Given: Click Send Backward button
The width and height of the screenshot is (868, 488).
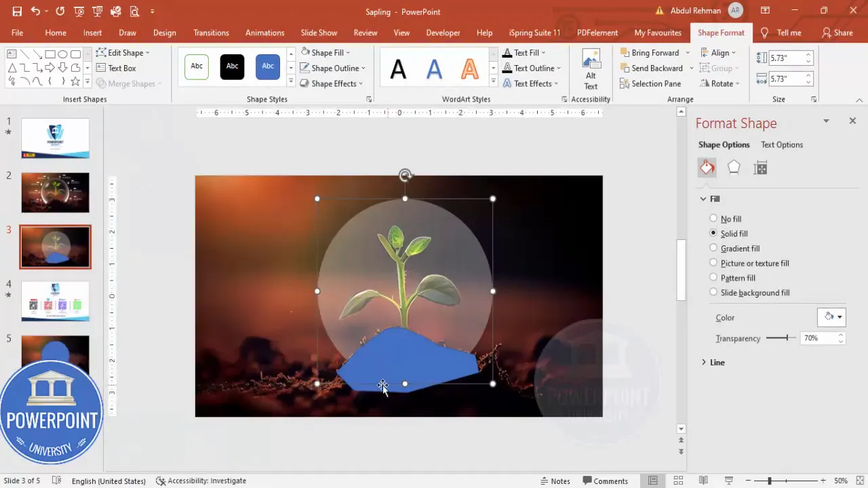Looking at the screenshot, I should [x=651, y=68].
